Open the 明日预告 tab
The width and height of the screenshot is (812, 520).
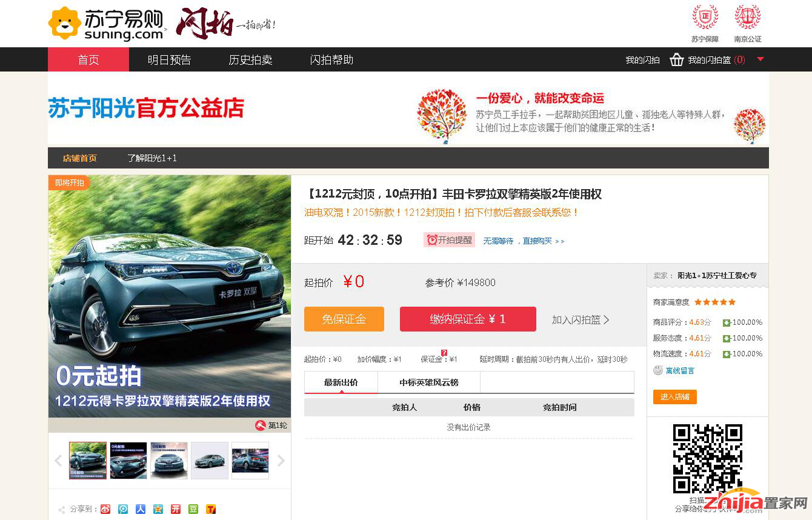(x=169, y=59)
